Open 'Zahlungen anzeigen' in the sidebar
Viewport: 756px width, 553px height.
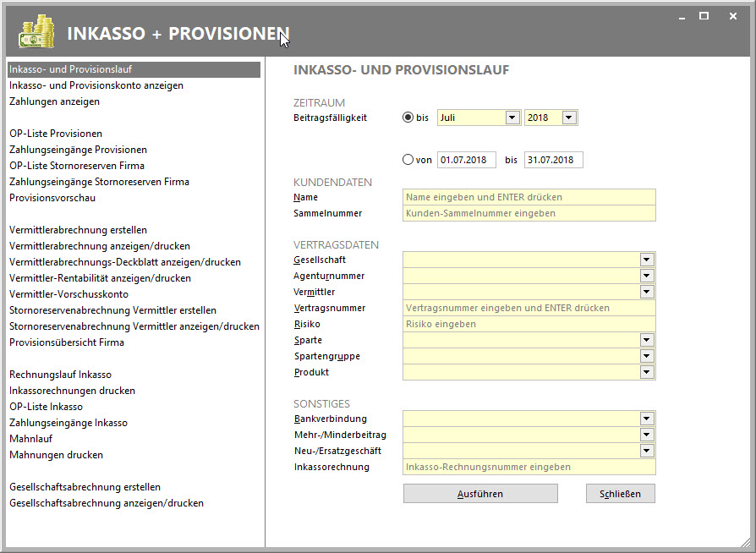click(x=54, y=101)
